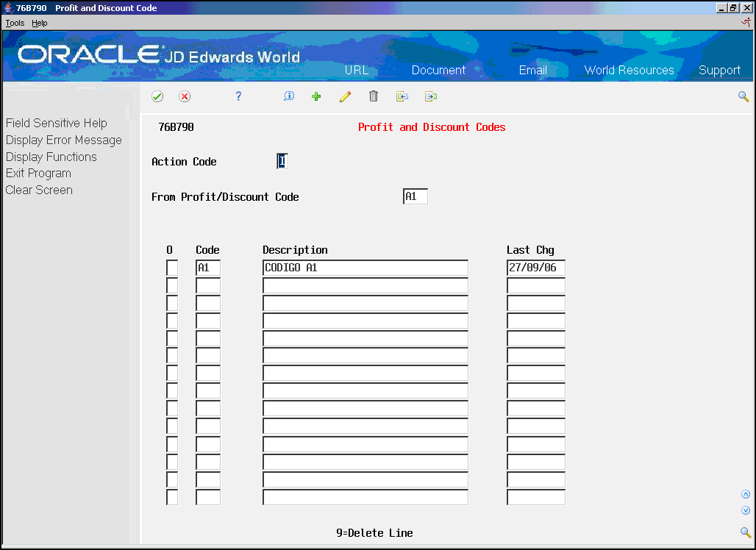Click the Document link in banner
The height and width of the screenshot is (550, 756).
[x=438, y=70]
